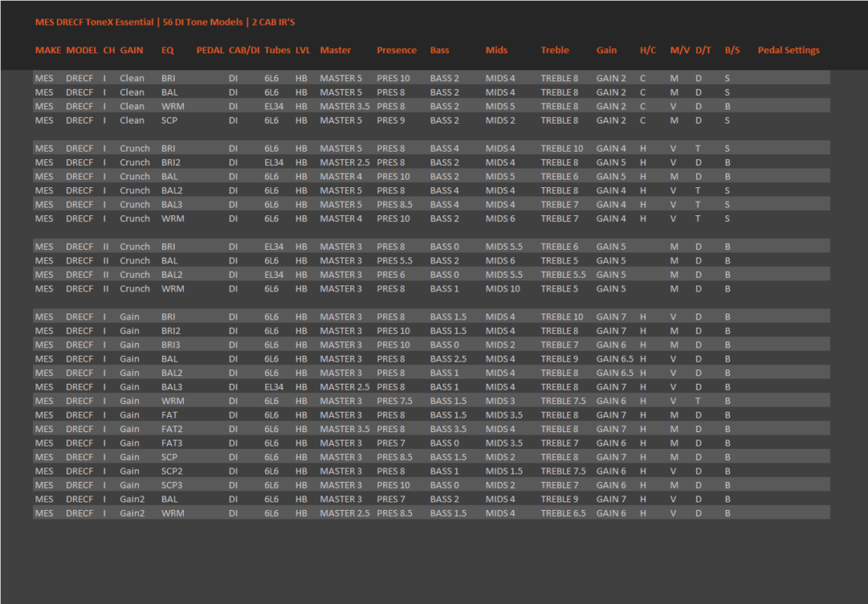Click the FAT2 EQ cell
Image resolution: width=868 pixels, height=604 pixels.
point(171,429)
